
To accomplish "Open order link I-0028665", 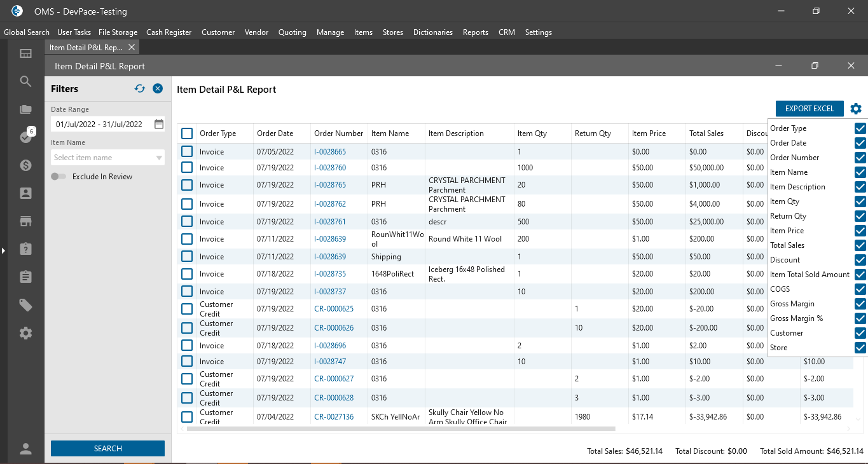I will coord(329,152).
